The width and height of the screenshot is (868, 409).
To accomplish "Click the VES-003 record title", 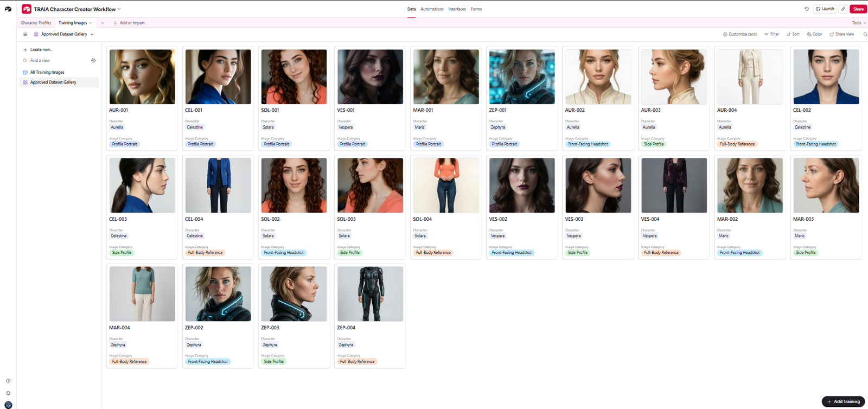I will [574, 219].
